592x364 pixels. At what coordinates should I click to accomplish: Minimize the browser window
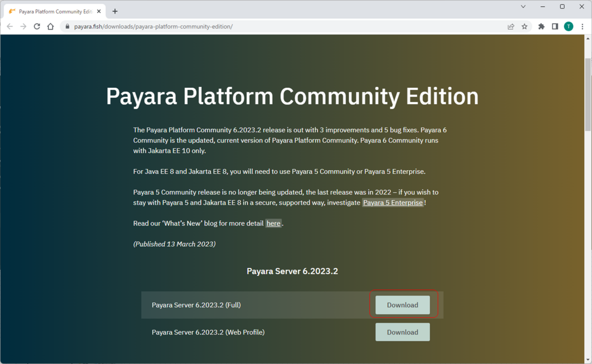[x=543, y=6]
